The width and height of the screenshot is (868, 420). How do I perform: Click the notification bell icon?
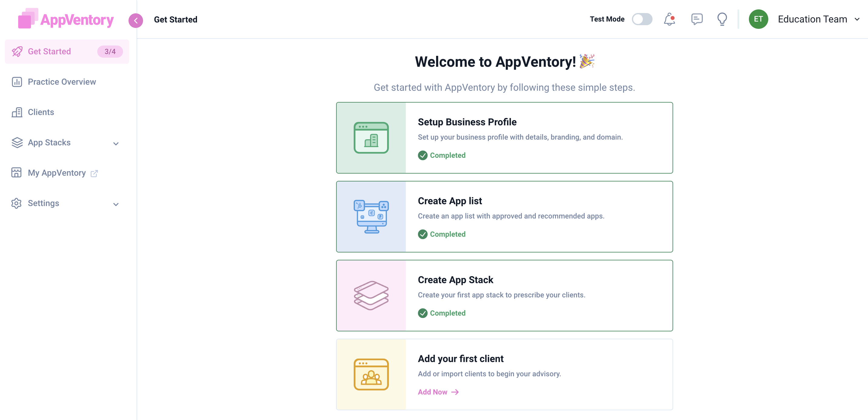pos(669,19)
